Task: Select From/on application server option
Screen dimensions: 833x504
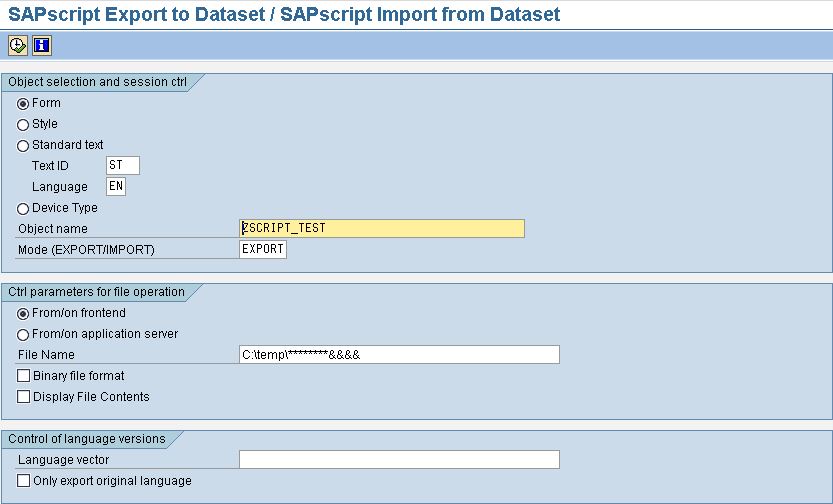Action: pos(23,335)
